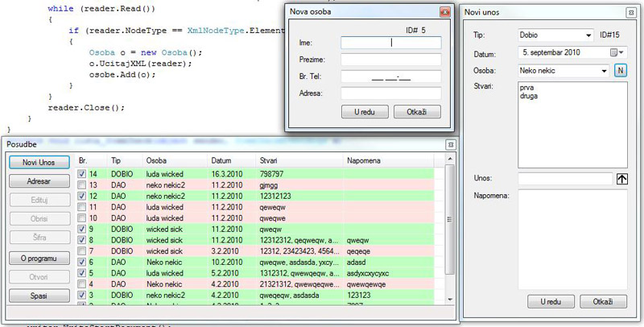This screenshot has height=327, width=644.
Task: Click the Novi Unos button
Action: pos(39,162)
